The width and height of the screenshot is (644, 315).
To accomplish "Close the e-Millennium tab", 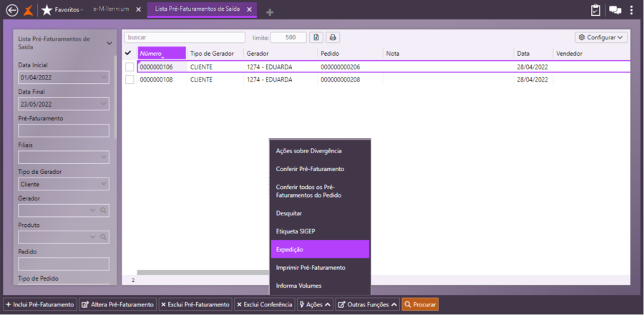I will (x=138, y=9).
